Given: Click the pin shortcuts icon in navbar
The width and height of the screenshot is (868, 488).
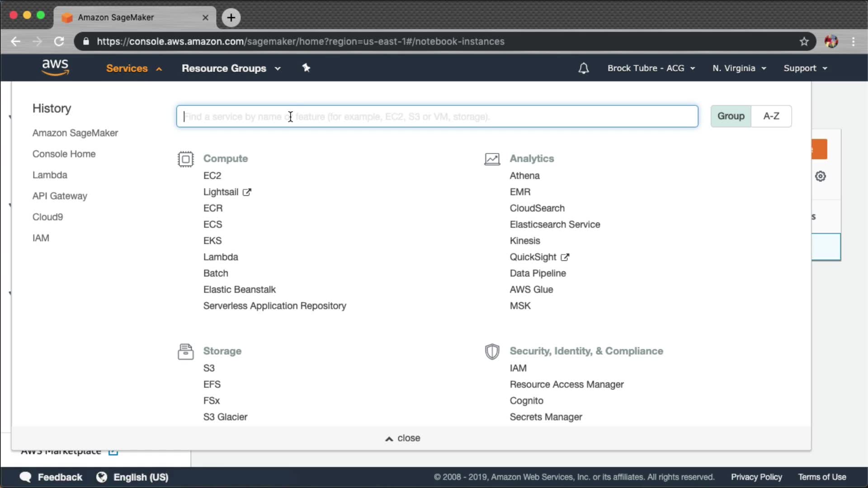Looking at the screenshot, I should pos(306,68).
